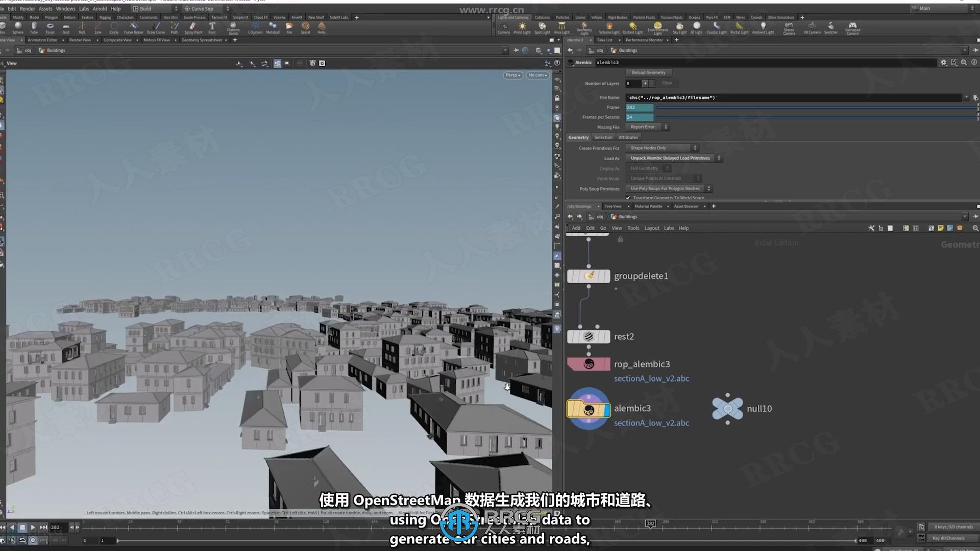Select the L-System shelf tool
Viewport: 980px width, 551px height.
pyautogui.click(x=255, y=28)
